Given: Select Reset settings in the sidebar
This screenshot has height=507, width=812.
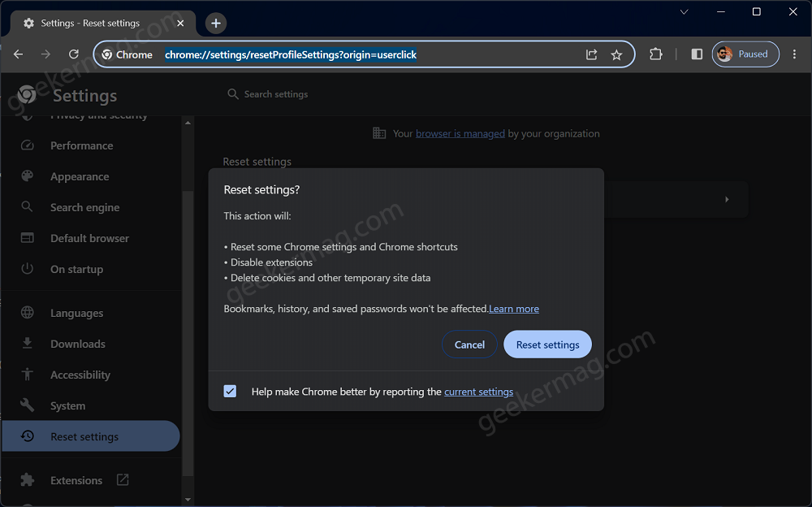Looking at the screenshot, I should 91,436.
